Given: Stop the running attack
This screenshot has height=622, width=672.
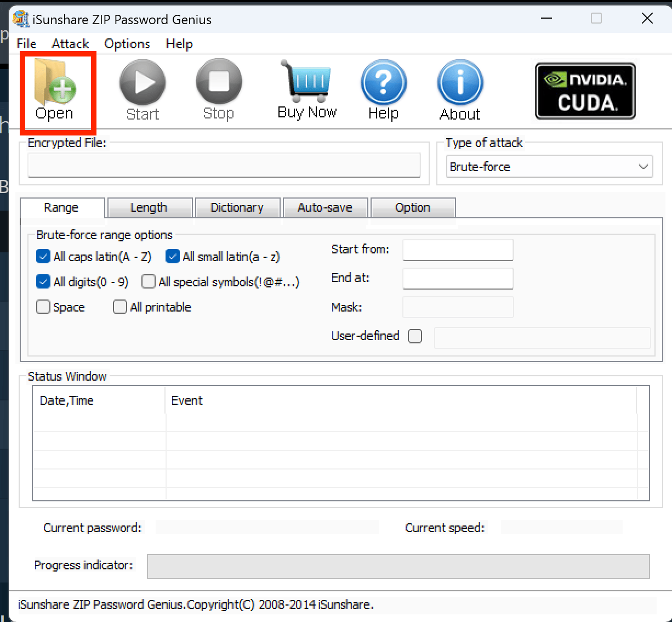Looking at the screenshot, I should point(218,88).
